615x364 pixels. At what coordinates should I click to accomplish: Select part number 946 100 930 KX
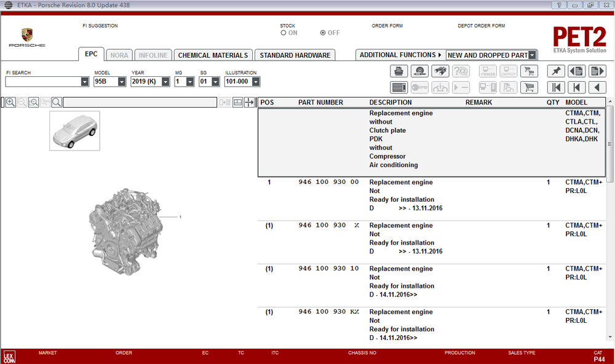[328, 312]
